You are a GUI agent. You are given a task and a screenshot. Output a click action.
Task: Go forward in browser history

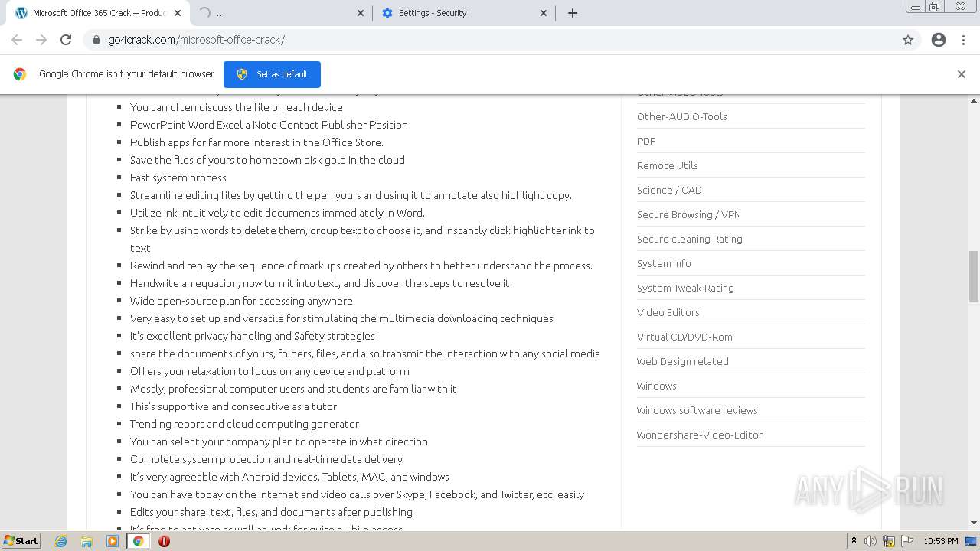click(41, 40)
